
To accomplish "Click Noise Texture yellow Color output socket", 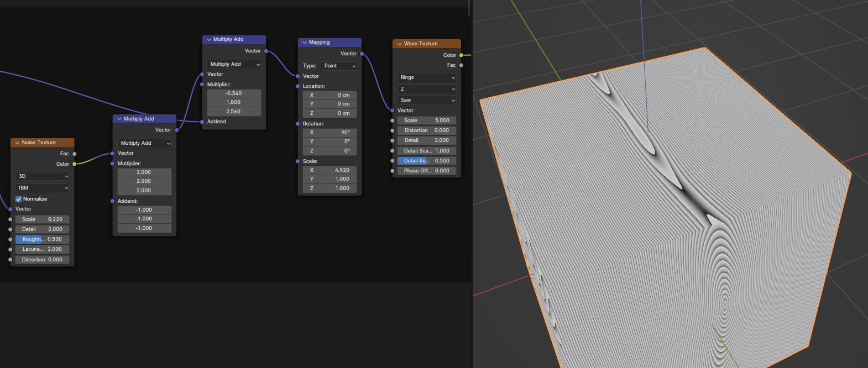I will pyautogui.click(x=75, y=164).
